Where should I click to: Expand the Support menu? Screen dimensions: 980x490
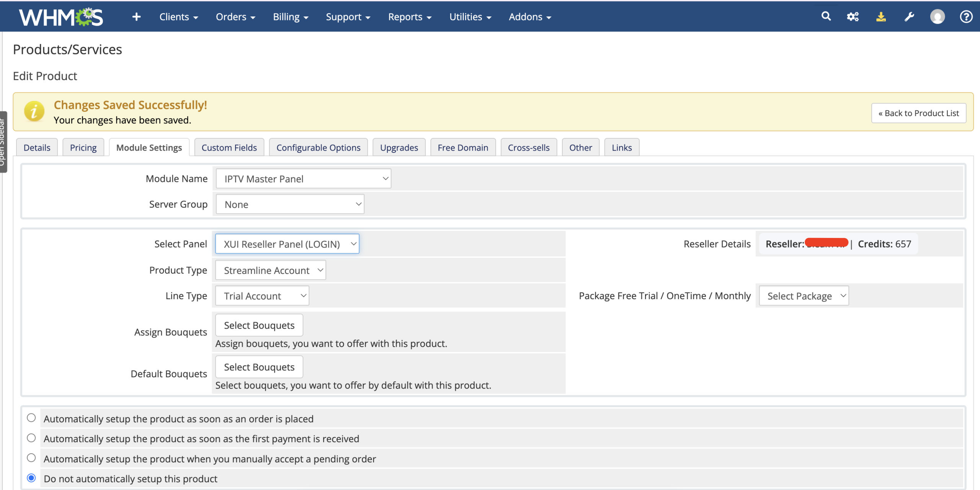point(348,17)
